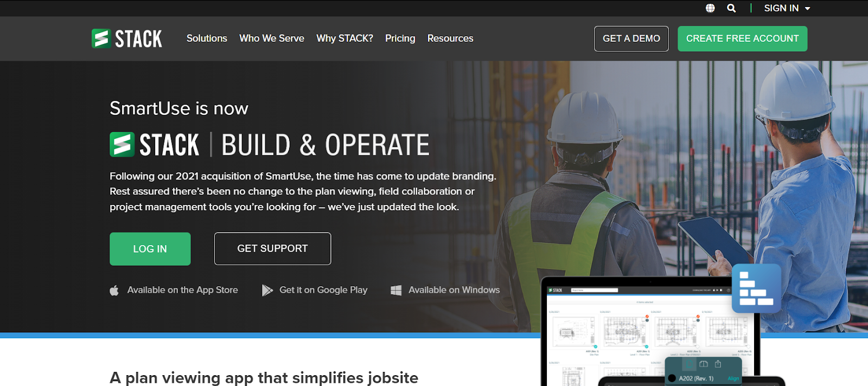This screenshot has height=386, width=868.
Task: Click CREATE FREE ACCOUNT button
Action: [742, 38]
